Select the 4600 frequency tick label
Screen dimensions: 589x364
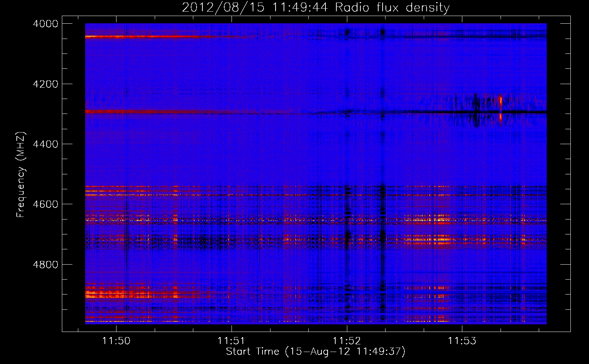tap(46, 204)
